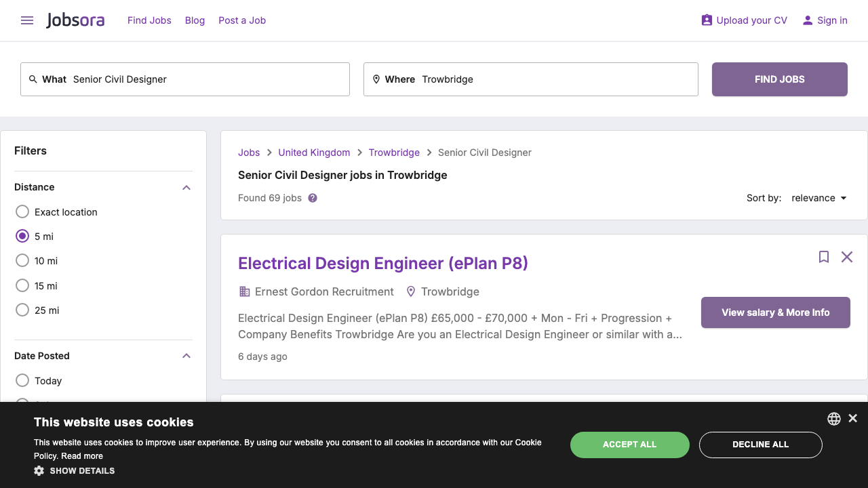The image size is (868, 488).
Task: Click the search magnifier icon in What field
Action: pyautogui.click(x=33, y=79)
